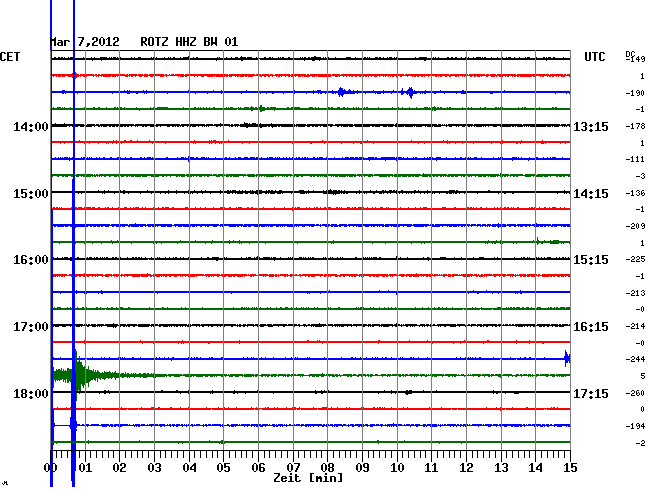Click the "13" minute tick label
Image resolution: width=650 pixels, height=494 pixels.
[x=501, y=468]
